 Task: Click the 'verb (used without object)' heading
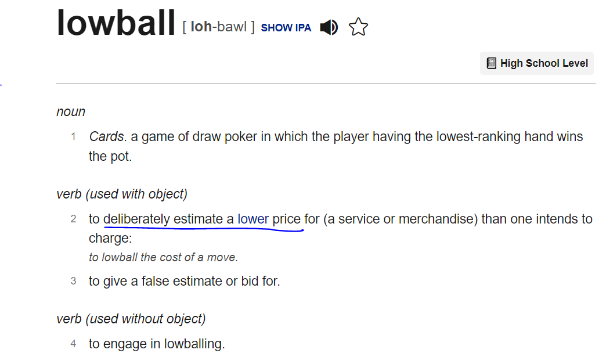[x=131, y=319]
